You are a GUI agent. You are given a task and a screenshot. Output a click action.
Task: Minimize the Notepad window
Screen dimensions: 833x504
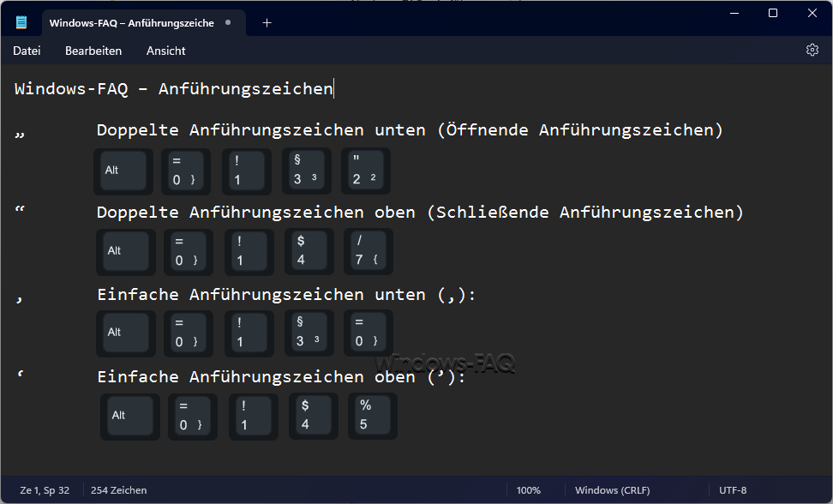pos(734,13)
